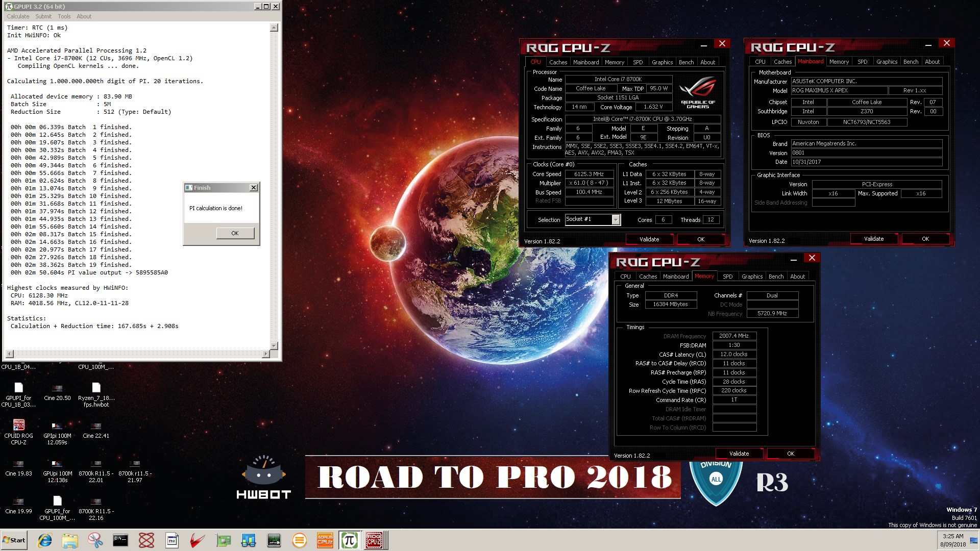Click GPUPI horizontal scrollbar right arrow

click(x=265, y=354)
